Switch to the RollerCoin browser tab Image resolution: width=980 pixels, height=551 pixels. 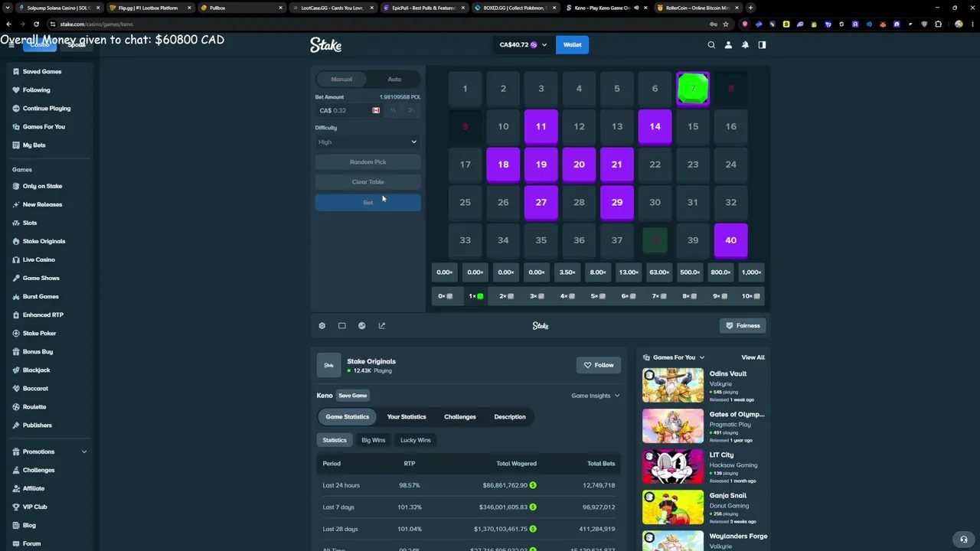click(697, 8)
